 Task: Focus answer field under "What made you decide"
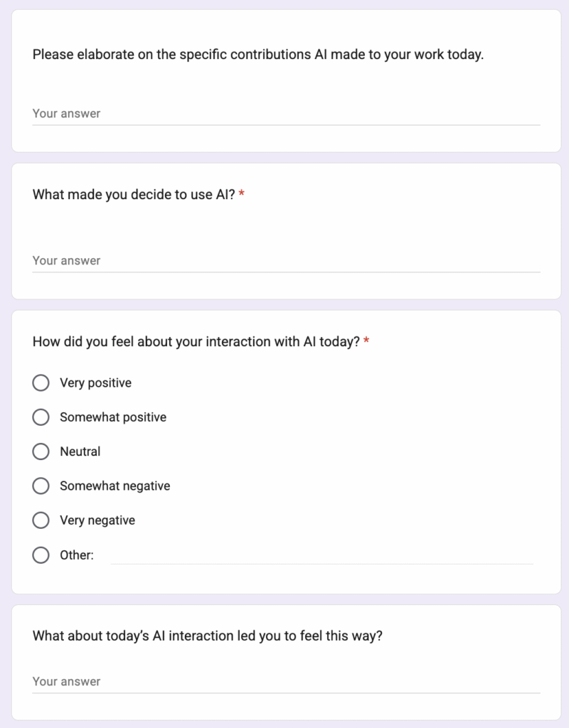pyautogui.click(x=286, y=261)
